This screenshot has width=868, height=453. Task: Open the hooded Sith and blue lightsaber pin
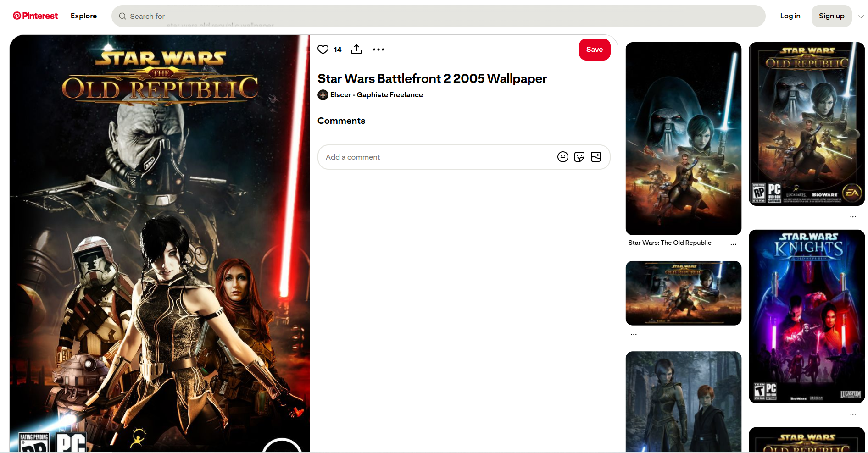684,138
